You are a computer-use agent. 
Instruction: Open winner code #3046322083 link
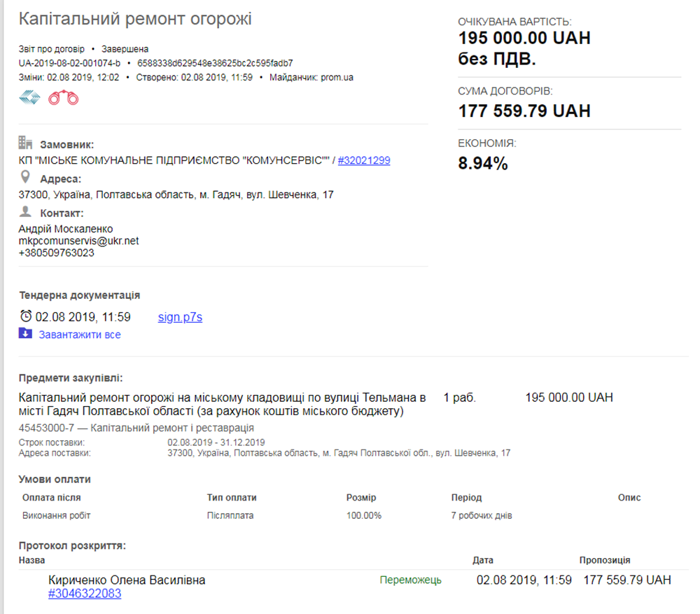(x=85, y=594)
